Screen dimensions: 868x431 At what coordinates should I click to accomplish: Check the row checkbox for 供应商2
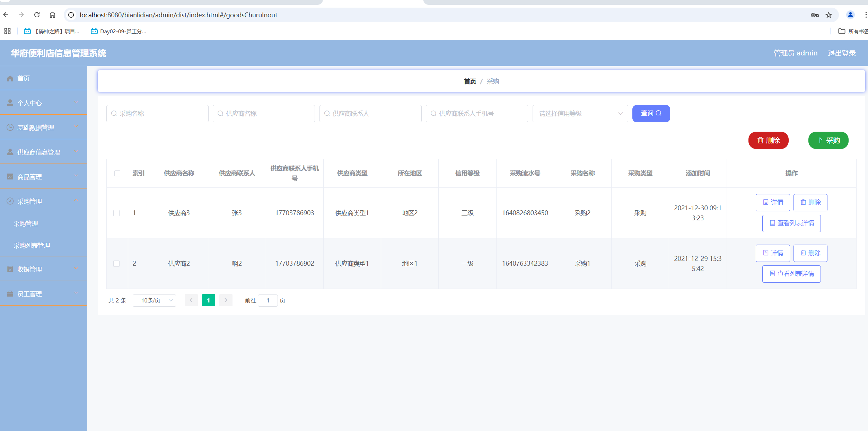(116, 264)
